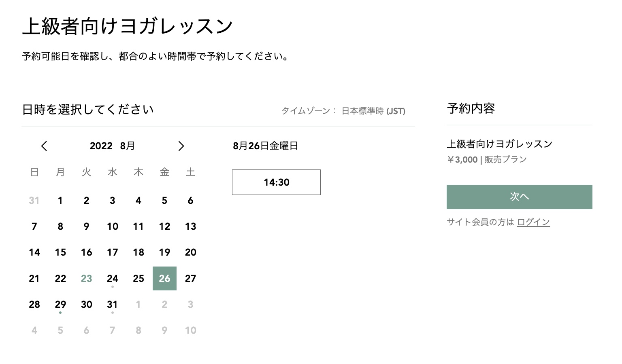Select highlighted date August 26
This screenshot has height=364, width=622.
(x=164, y=279)
